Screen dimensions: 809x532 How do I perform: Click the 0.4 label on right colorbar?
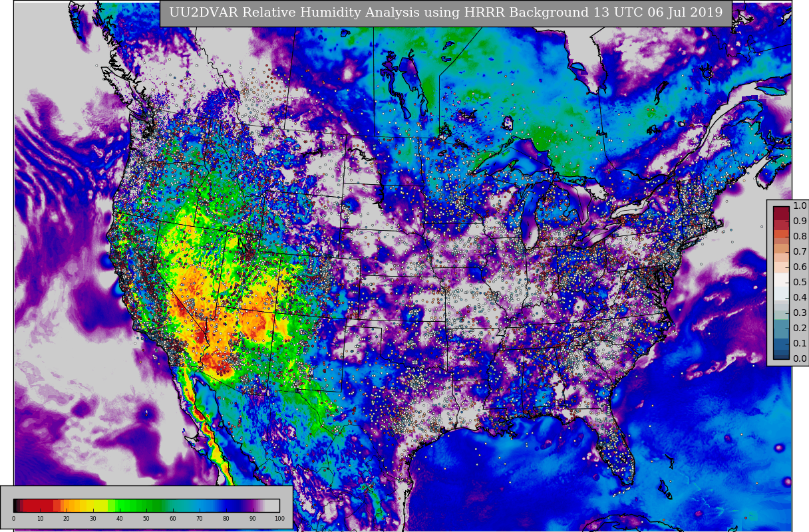tap(800, 298)
